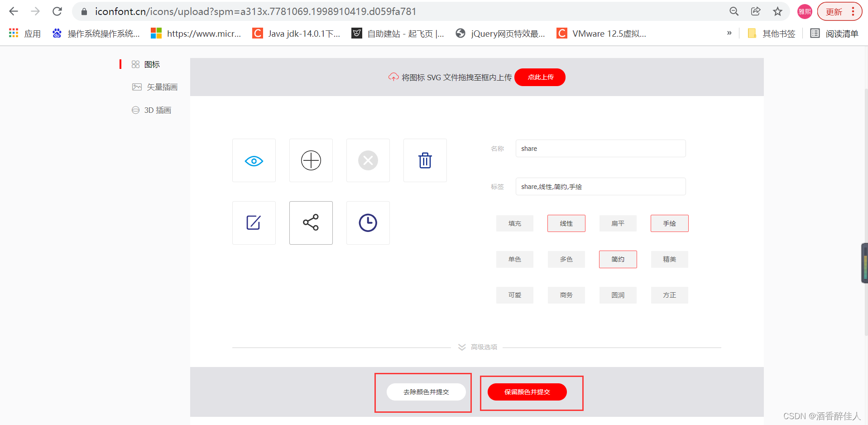Open the zoom magnifier in address bar

[734, 11]
